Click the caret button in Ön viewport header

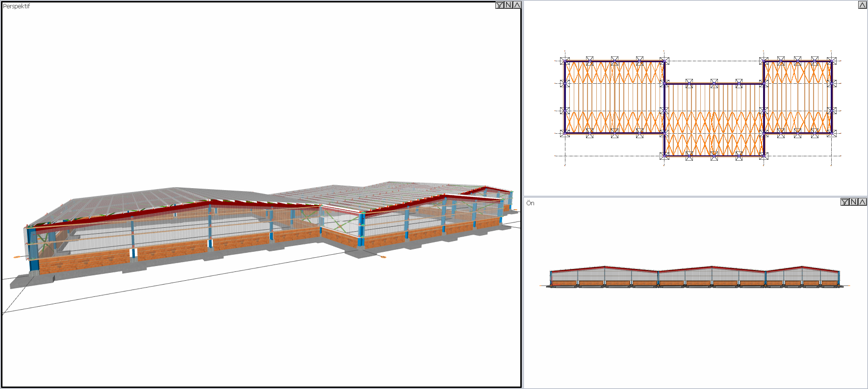pos(862,202)
